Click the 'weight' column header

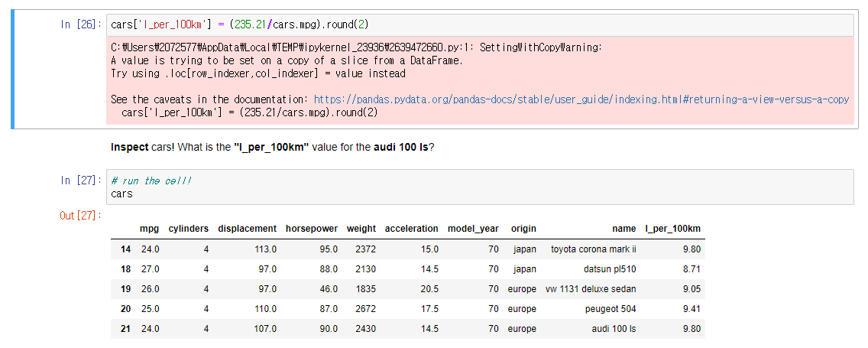pos(361,229)
